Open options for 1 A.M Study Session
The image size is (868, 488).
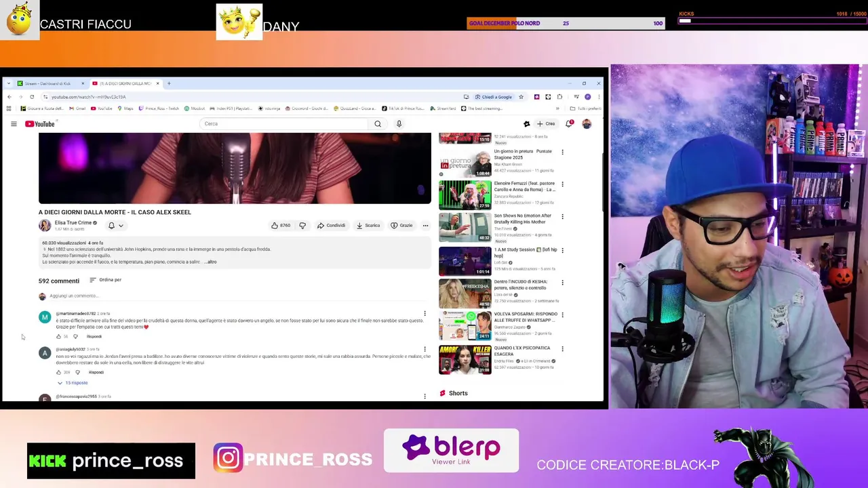[x=562, y=251]
